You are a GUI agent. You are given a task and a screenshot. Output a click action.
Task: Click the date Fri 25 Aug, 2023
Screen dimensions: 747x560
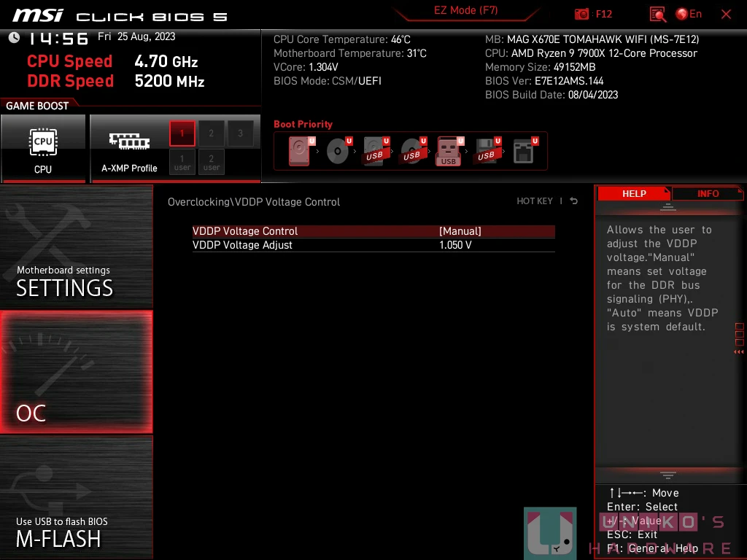pyautogui.click(x=136, y=36)
